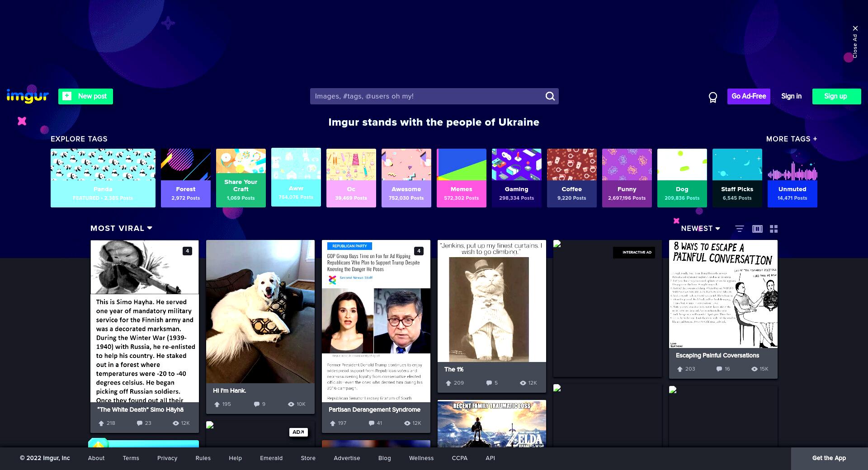The height and width of the screenshot is (470, 868).
Task: Click views eye icon on The 1% post
Action: tap(523, 383)
